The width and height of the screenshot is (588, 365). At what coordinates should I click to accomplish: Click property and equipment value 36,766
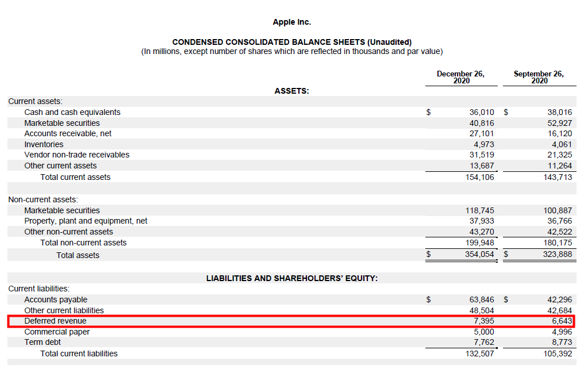[559, 221]
